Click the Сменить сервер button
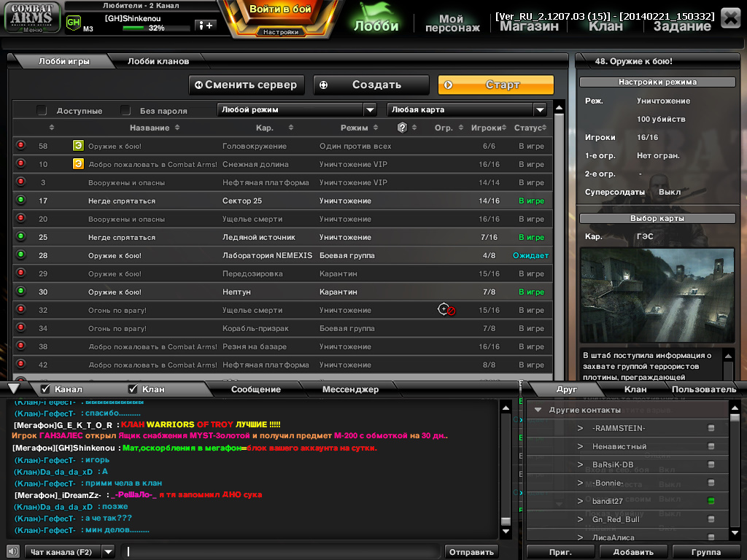The height and width of the screenshot is (560, 747). (x=247, y=85)
